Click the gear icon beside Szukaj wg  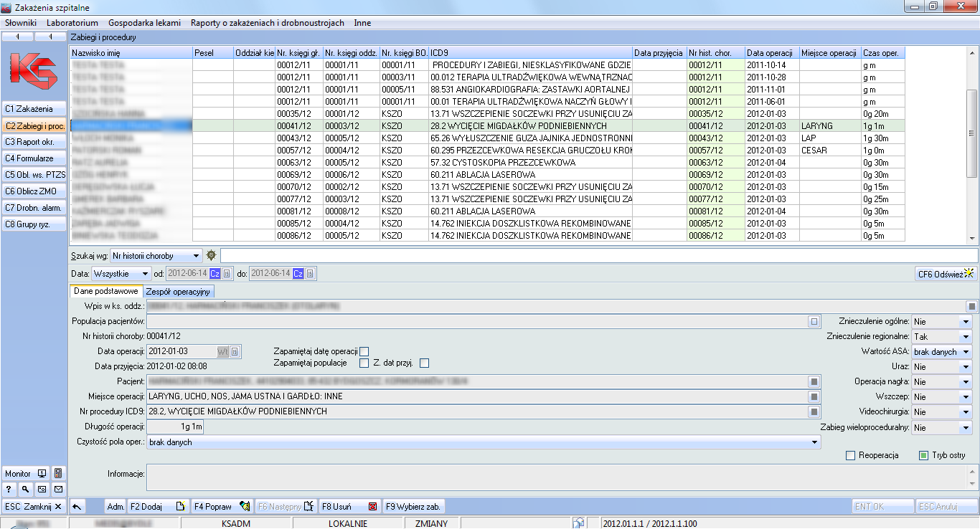211,255
